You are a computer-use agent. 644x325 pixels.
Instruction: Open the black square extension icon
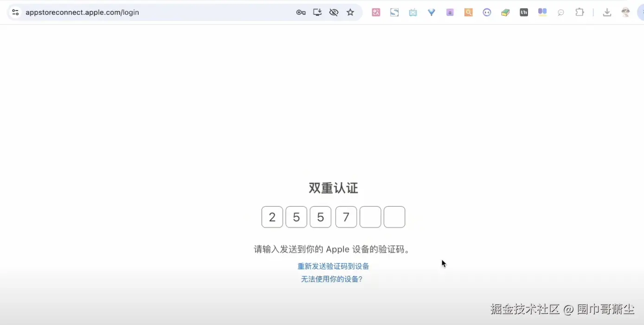pos(524,13)
